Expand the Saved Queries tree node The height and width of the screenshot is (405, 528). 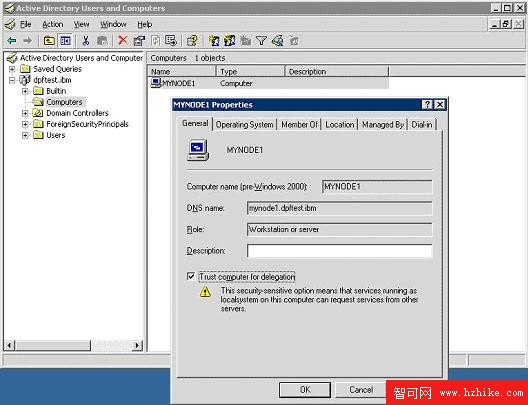click(12, 69)
